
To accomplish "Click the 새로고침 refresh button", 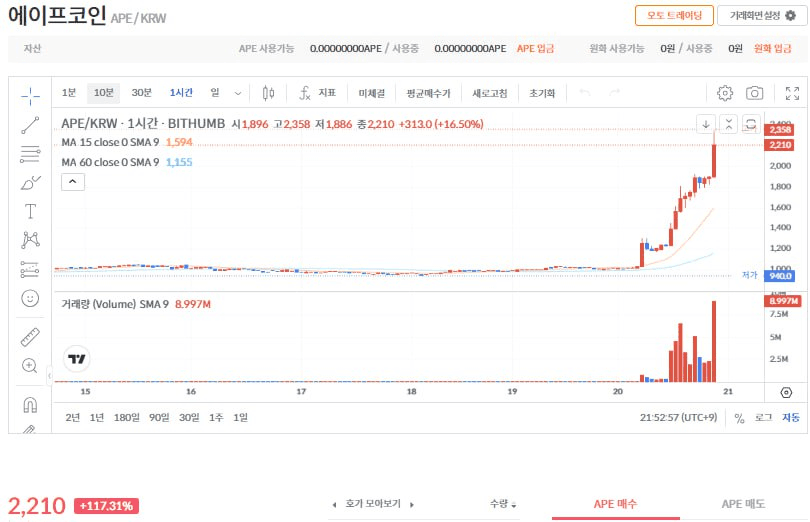I will click(490, 94).
